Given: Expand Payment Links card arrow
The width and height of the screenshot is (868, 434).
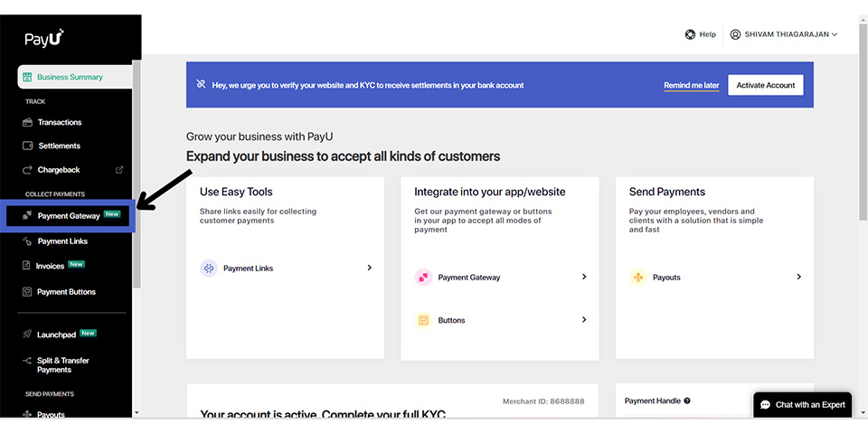Looking at the screenshot, I should pos(369,268).
